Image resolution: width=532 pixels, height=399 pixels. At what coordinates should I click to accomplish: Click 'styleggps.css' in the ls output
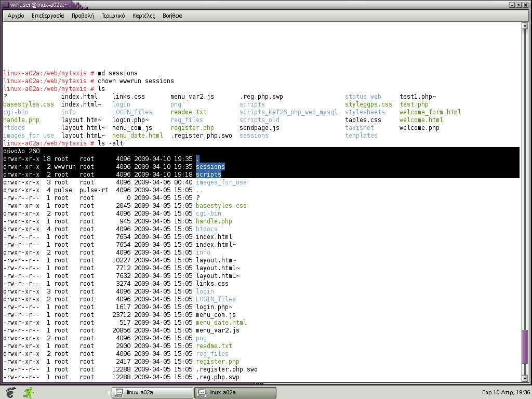[x=368, y=104]
